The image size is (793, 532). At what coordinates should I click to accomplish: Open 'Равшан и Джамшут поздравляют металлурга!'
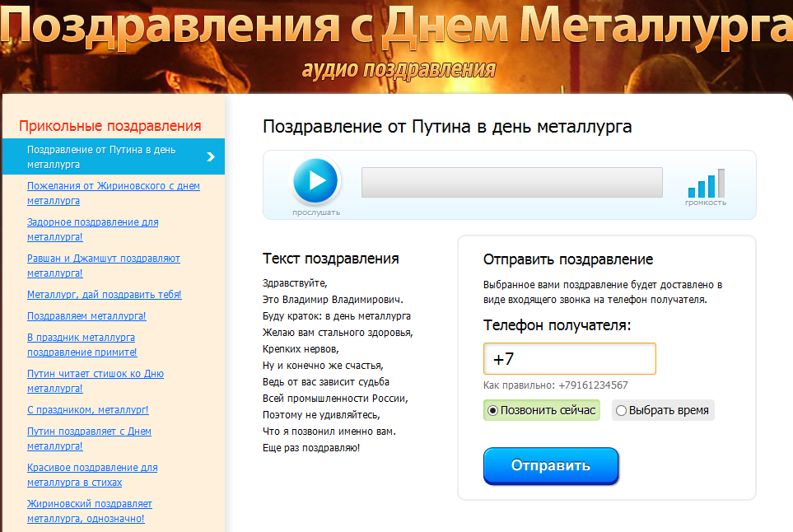pos(104,265)
